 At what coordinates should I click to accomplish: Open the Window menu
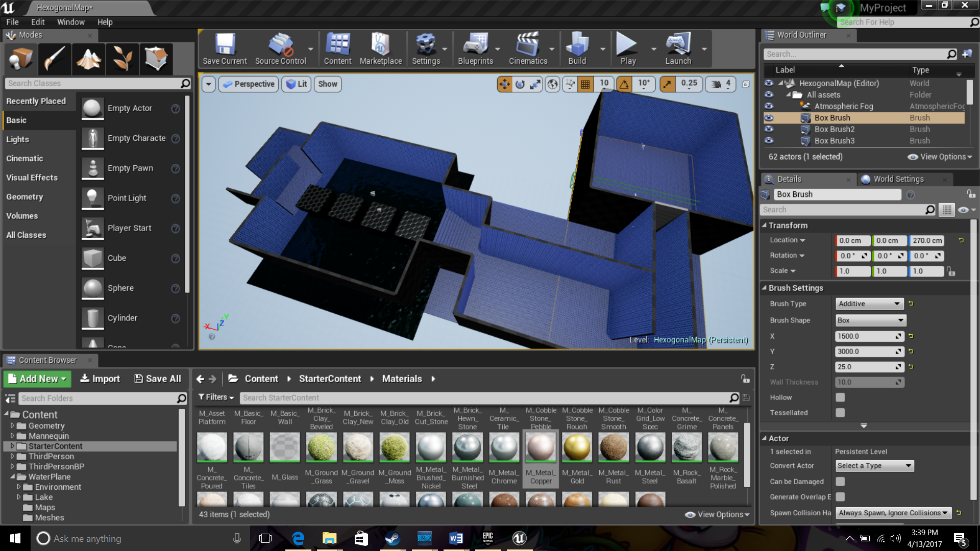[x=70, y=22]
